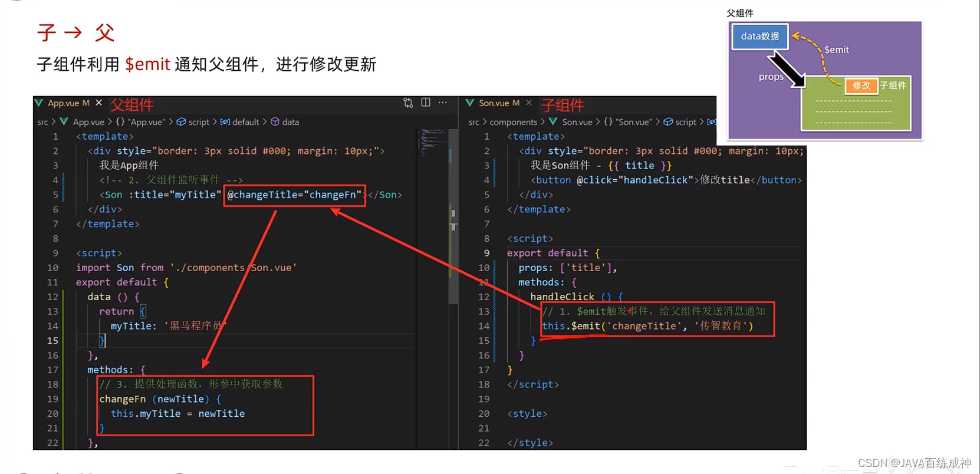Click 'methods: {' line in App.vue
This screenshot has height=474, width=980.
click(x=116, y=370)
